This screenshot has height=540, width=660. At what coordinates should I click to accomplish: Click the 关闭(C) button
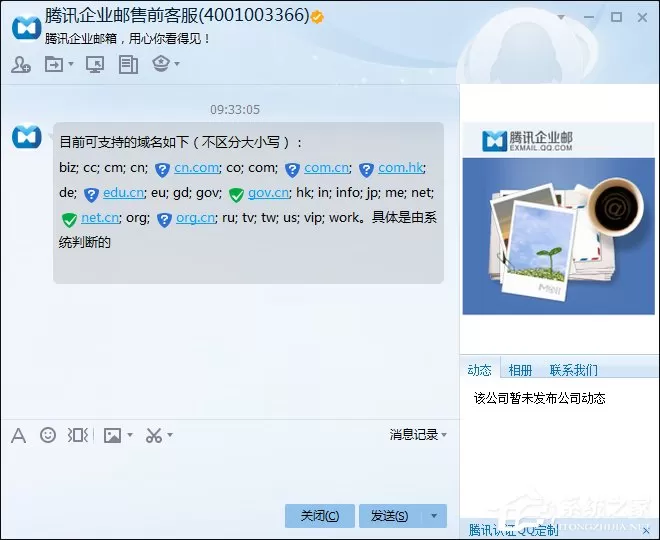(319, 516)
